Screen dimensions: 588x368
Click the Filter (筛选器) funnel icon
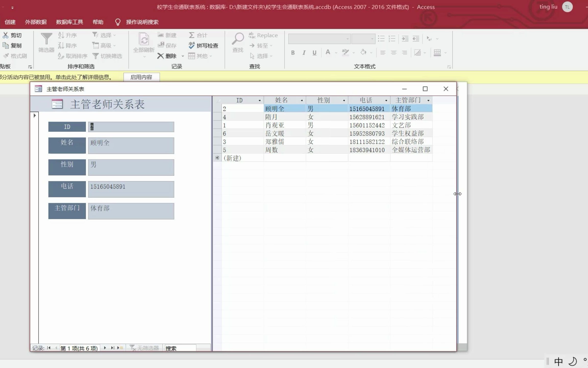[46, 39]
